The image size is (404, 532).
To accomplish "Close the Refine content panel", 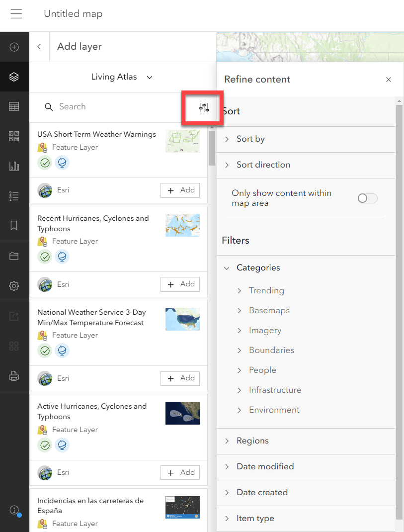I will click(389, 80).
